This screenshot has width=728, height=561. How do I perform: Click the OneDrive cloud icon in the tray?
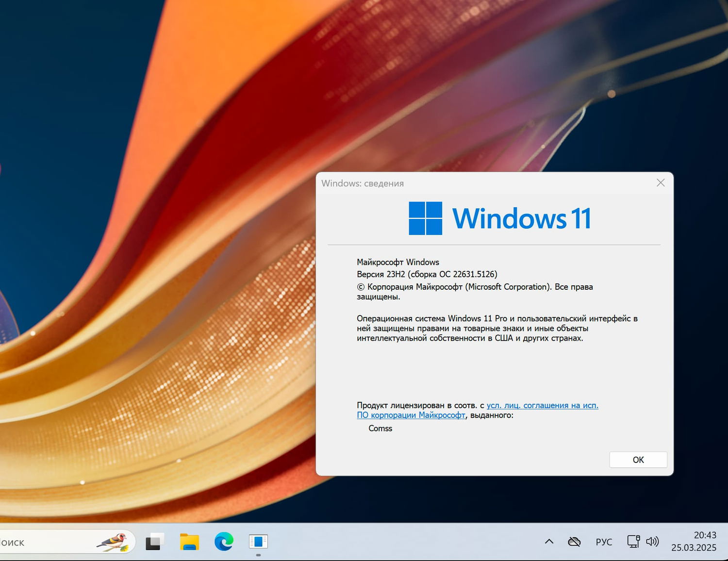coord(574,541)
